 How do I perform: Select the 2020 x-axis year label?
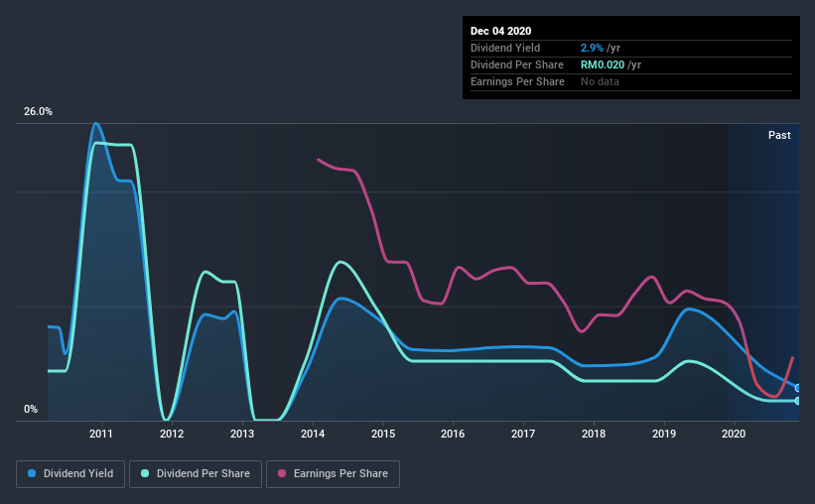(x=734, y=434)
